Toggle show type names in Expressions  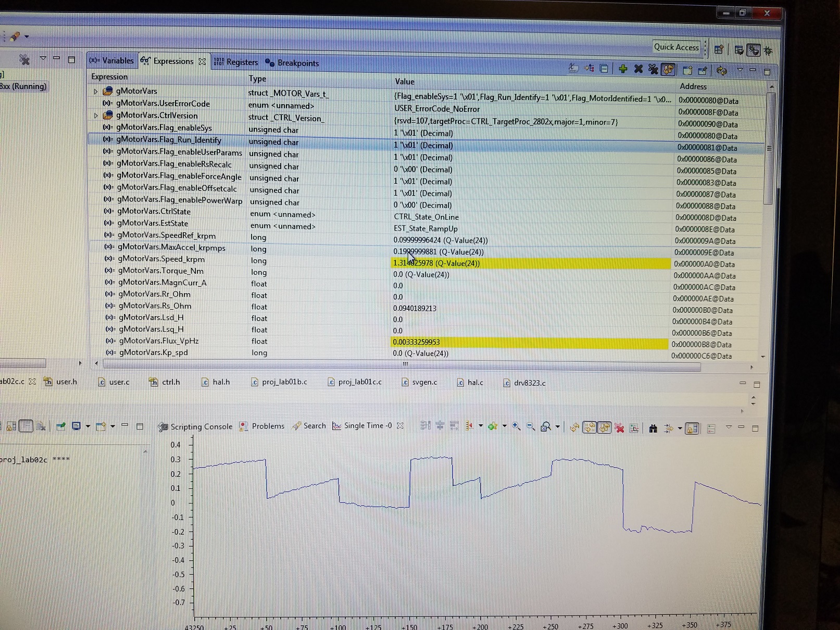point(574,68)
